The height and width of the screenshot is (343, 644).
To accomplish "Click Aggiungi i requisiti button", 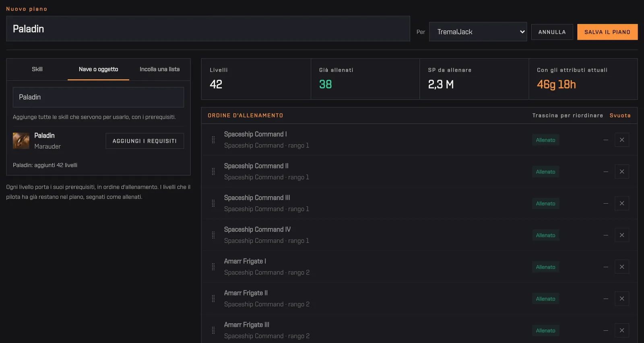I will 144,141.
